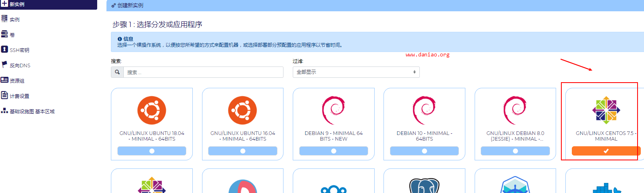
Task: Select GNU/LINUX UBUNTU 18.04 radio bar
Action: click(152, 151)
